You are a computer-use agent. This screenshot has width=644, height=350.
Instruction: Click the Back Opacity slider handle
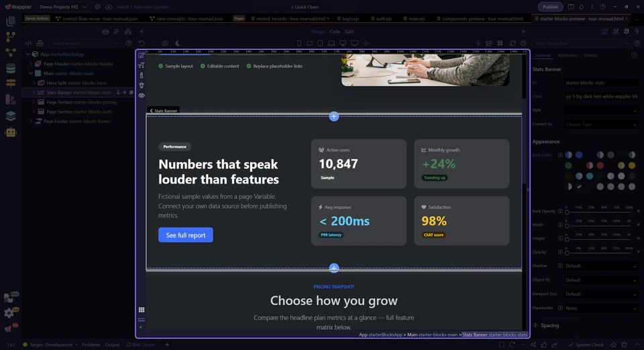[x=567, y=212]
